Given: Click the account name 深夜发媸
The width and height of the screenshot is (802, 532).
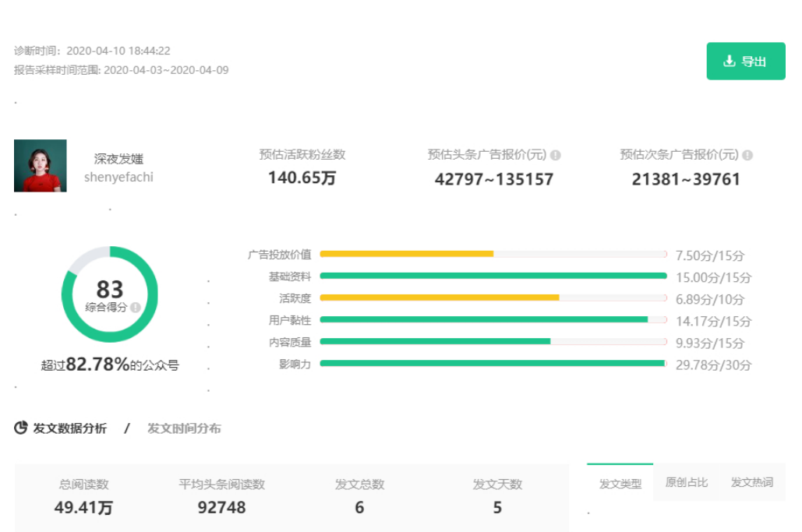Looking at the screenshot, I should pos(118,159).
